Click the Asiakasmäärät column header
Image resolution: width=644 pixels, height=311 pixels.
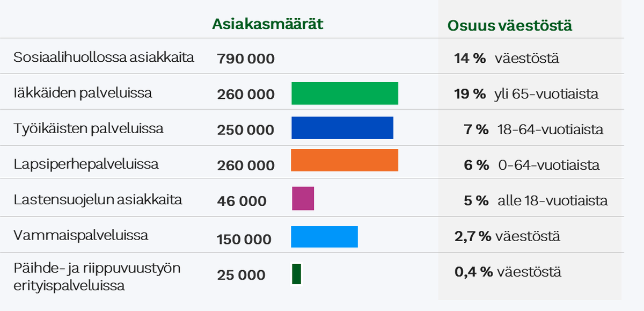click(x=267, y=24)
